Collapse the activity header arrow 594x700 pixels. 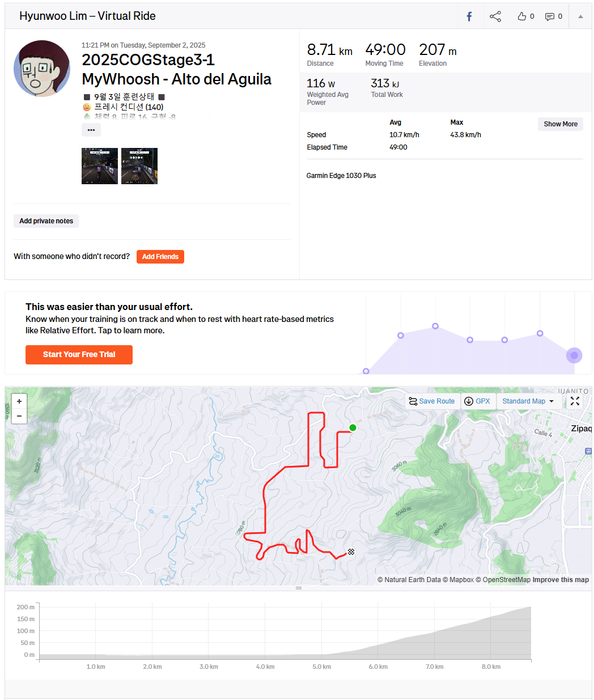click(x=580, y=16)
